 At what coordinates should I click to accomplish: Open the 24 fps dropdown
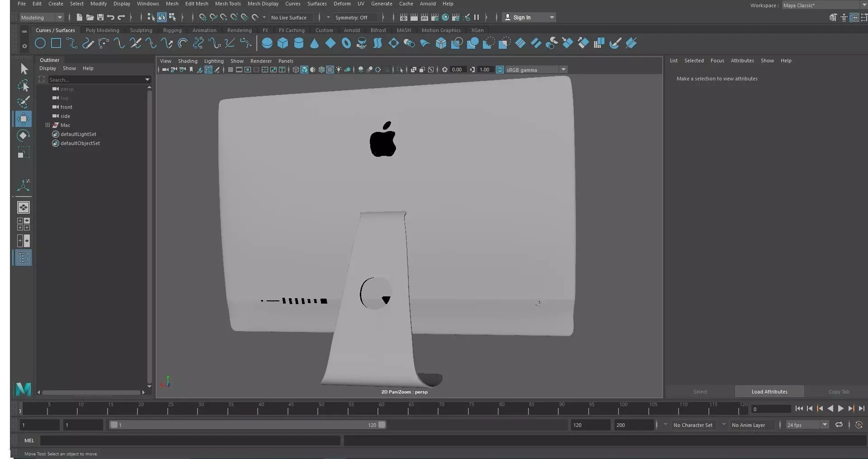[x=807, y=425]
